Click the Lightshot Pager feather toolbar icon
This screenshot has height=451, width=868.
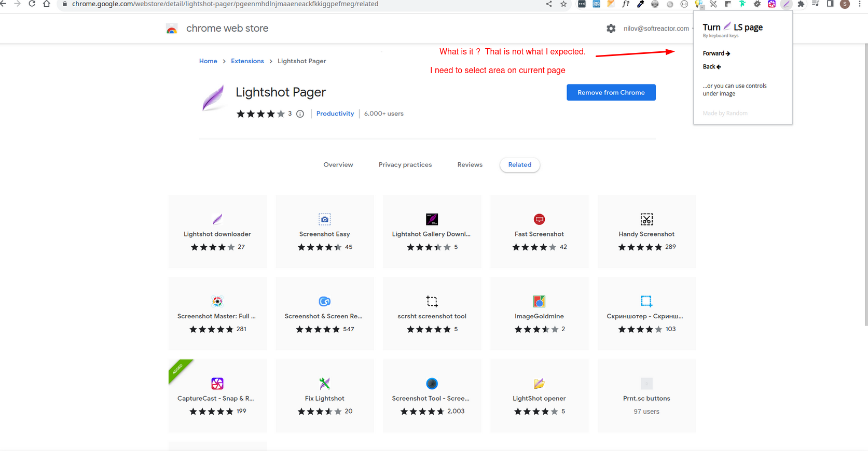(787, 4)
